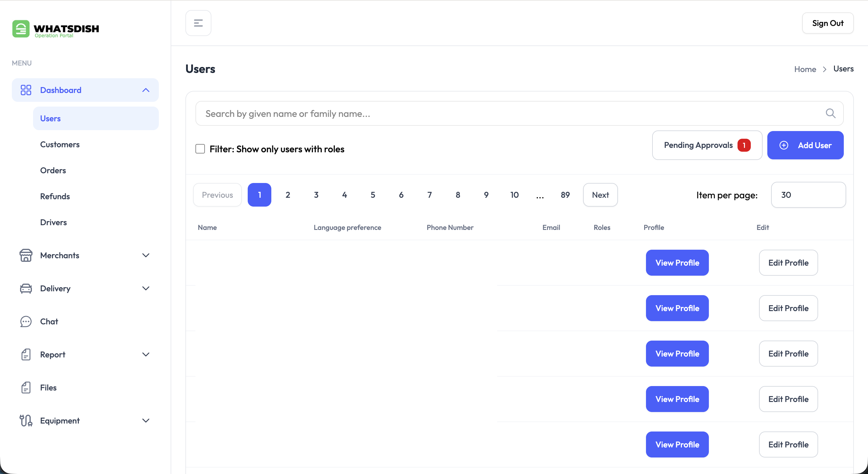The image size is (868, 474).
Task: Click the Files icon in the sidebar
Action: tap(26, 388)
